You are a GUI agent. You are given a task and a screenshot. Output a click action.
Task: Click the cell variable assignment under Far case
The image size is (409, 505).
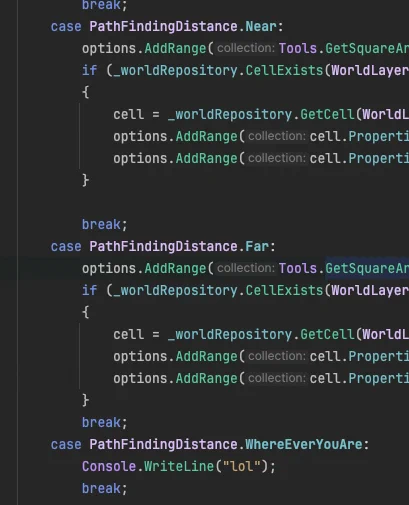point(128,335)
